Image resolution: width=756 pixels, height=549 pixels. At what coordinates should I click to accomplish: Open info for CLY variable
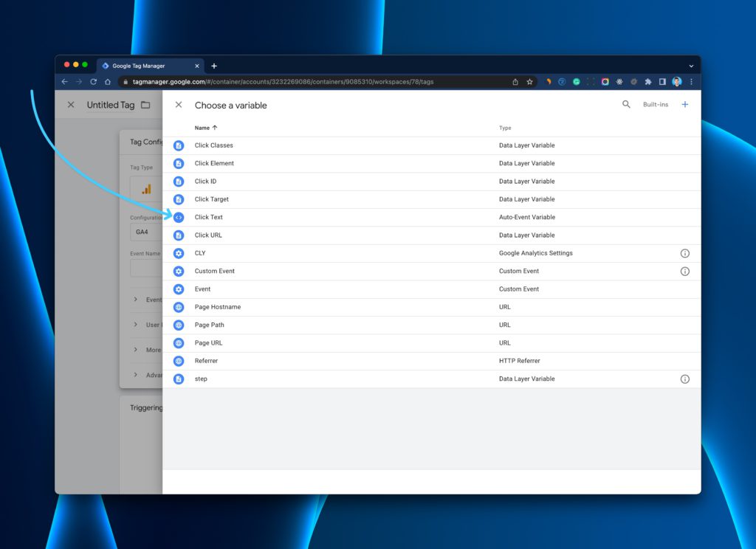[684, 253]
